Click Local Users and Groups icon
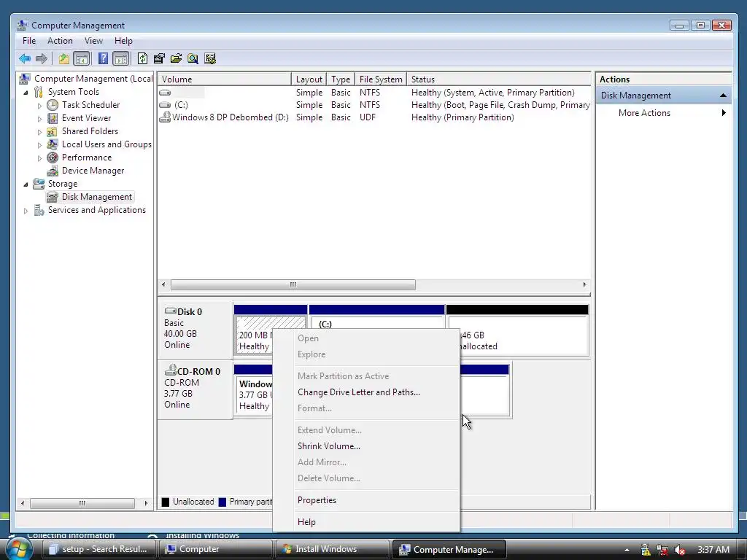Image resolution: width=747 pixels, height=560 pixels. (x=53, y=144)
